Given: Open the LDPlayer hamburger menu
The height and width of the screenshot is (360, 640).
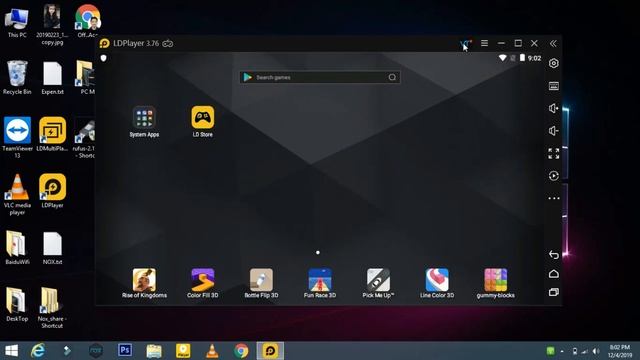Looking at the screenshot, I should pos(484,43).
